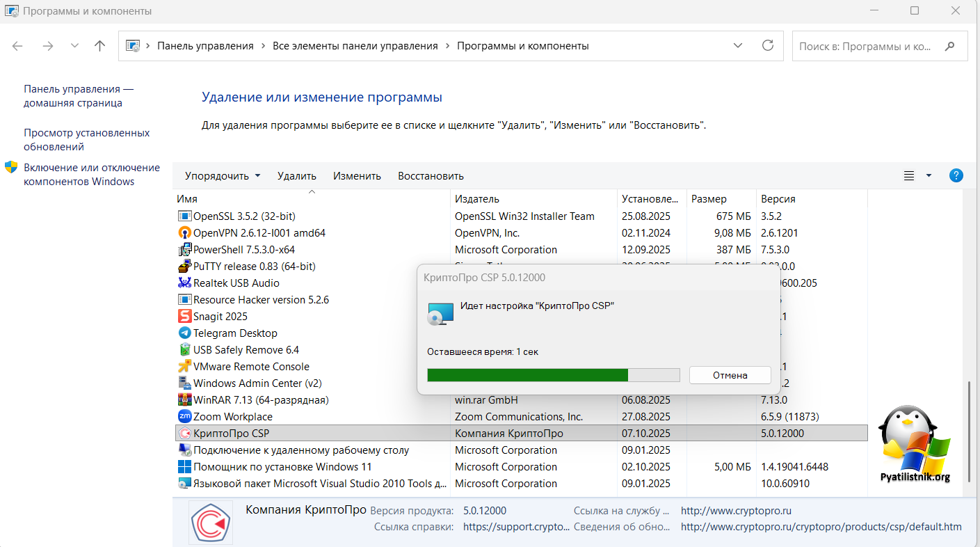Click the OpenVPN program icon
Screen dimensions: 980x547
(x=184, y=233)
